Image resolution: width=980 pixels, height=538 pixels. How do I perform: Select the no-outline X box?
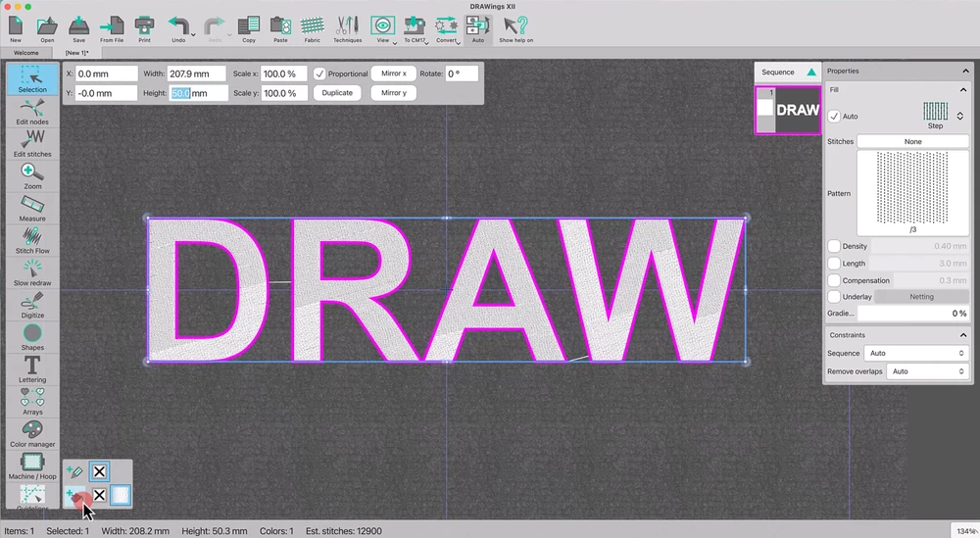(x=99, y=471)
